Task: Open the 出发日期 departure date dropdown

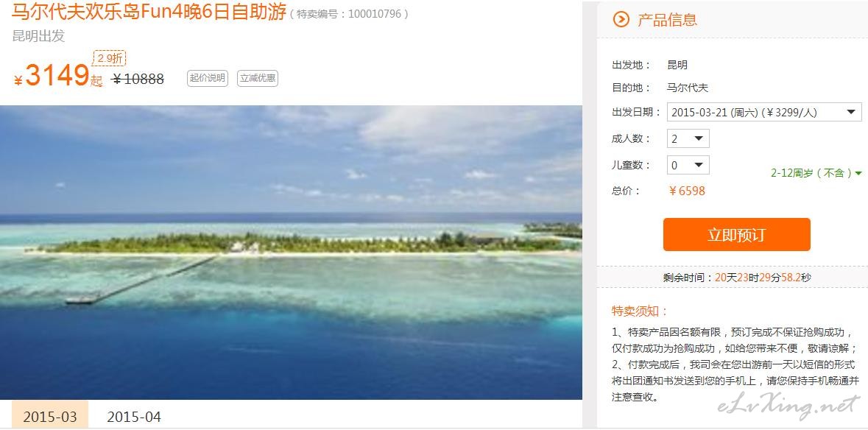Action: pyautogui.click(x=764, y=113)
